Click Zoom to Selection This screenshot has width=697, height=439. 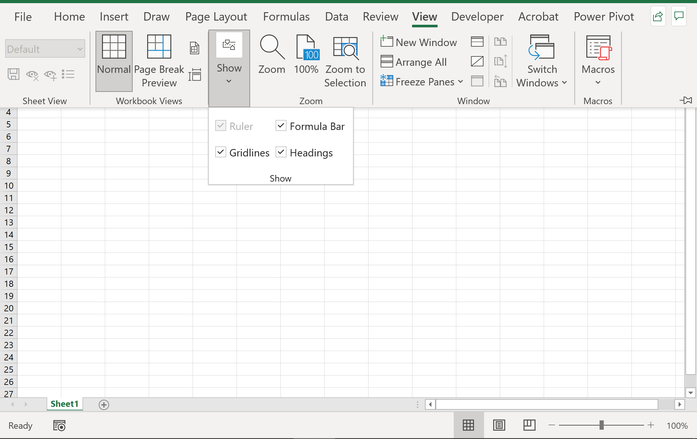345,61
